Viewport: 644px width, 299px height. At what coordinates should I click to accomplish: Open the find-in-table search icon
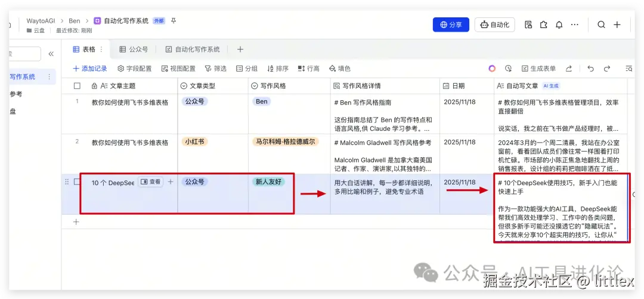[x=629, y=69]
